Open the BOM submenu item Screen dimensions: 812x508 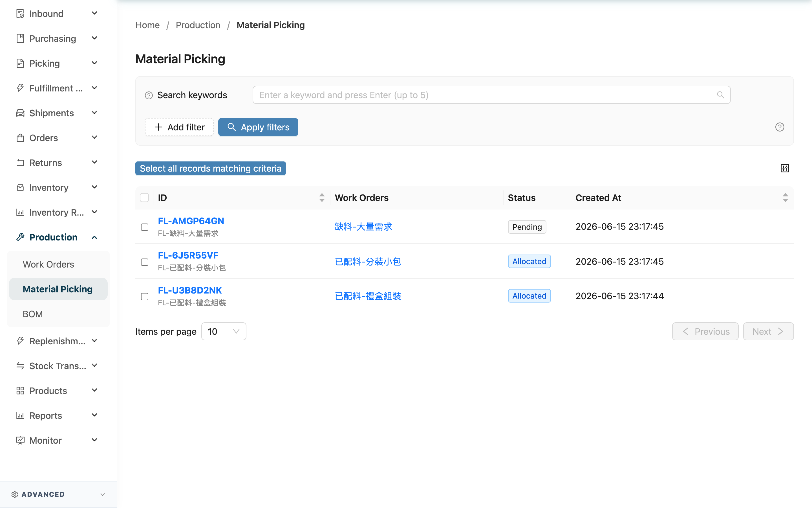pyautogui.click(x=58, y=314)
